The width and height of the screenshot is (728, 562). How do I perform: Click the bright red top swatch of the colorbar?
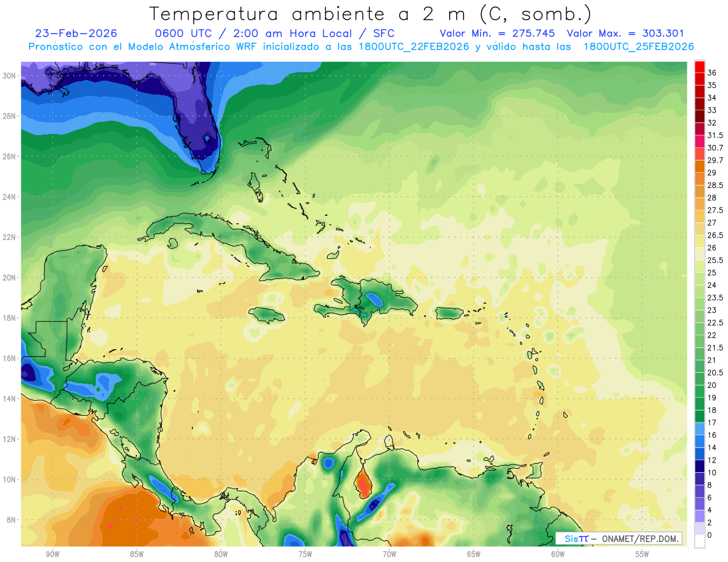click(699, 67)
